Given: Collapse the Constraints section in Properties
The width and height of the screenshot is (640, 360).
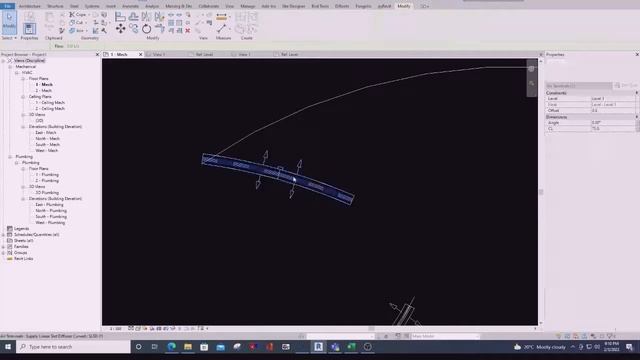Looking at the screenshot, I should tap(636, 93).
